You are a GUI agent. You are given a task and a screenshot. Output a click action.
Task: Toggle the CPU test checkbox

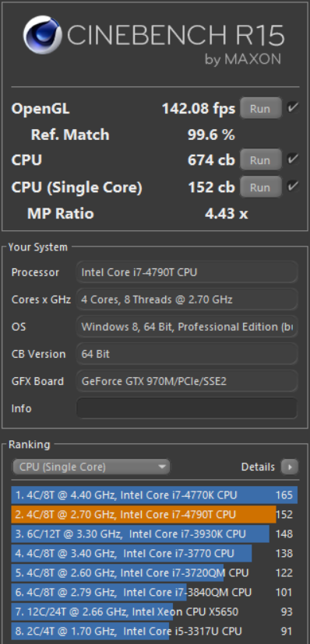(292, 159)
